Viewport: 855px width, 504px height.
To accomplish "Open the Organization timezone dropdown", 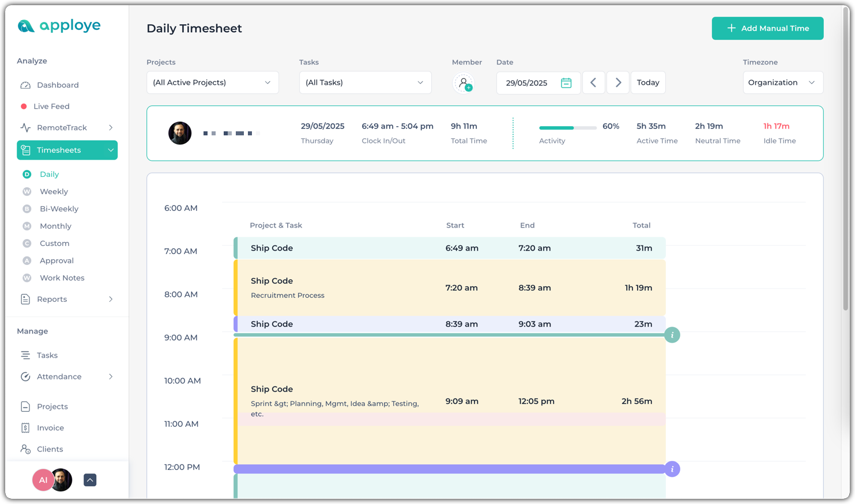I will [783, 83].
